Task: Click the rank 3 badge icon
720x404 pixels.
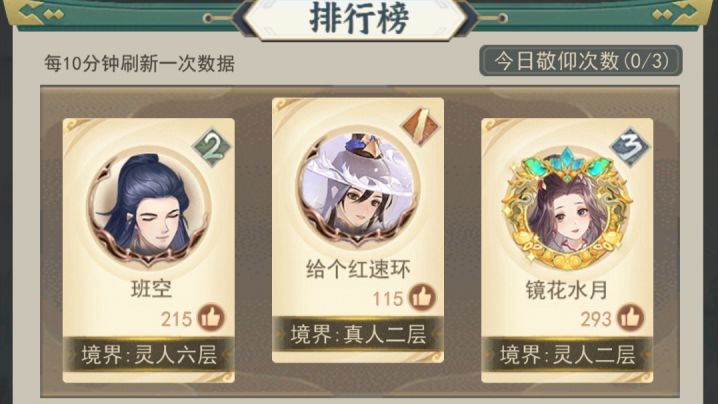Action: coord(629,147)
